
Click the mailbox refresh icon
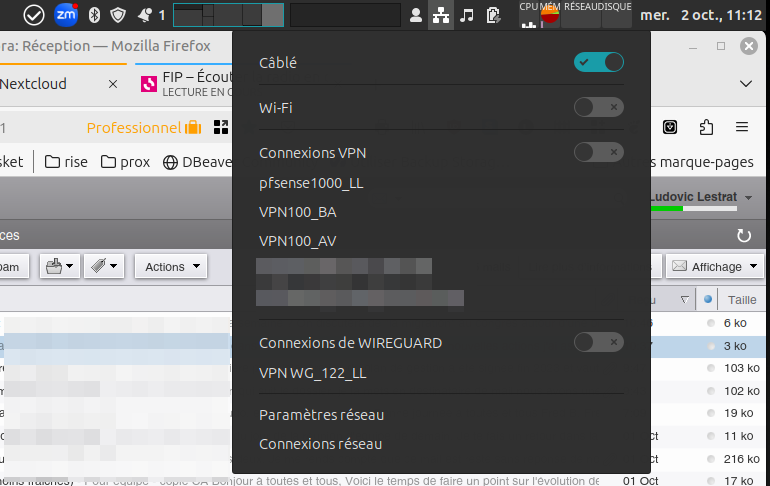point(743,236)
